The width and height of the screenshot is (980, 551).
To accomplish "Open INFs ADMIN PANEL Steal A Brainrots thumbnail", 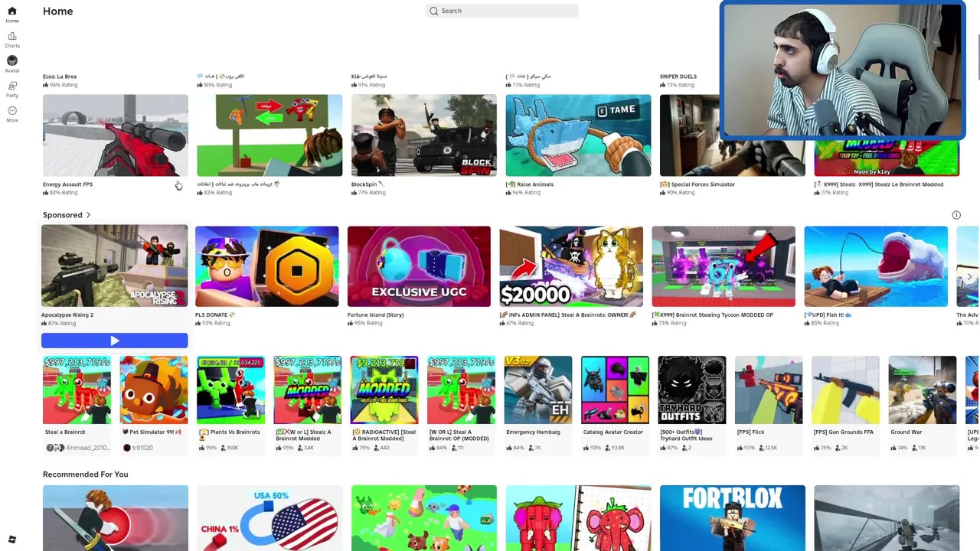I will (571, 266).
